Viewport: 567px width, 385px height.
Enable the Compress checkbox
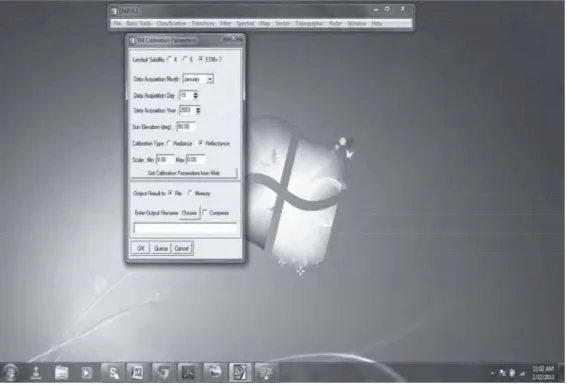coord(205,213)
